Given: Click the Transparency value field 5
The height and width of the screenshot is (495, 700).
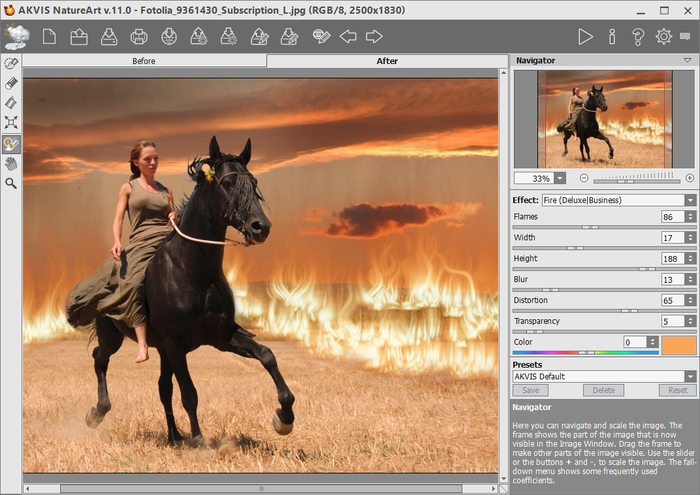Looking at the screenshot, I should coord(672,321).
